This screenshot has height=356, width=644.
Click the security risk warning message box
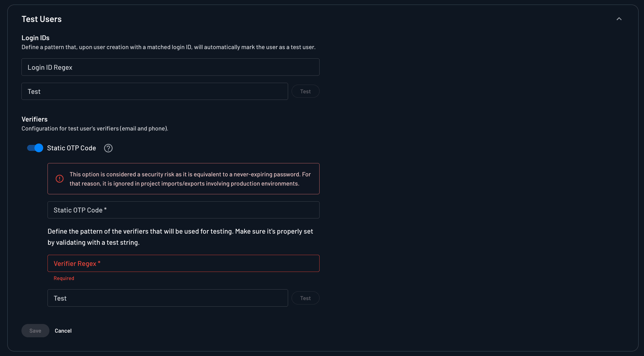click(x=183, y=179)
